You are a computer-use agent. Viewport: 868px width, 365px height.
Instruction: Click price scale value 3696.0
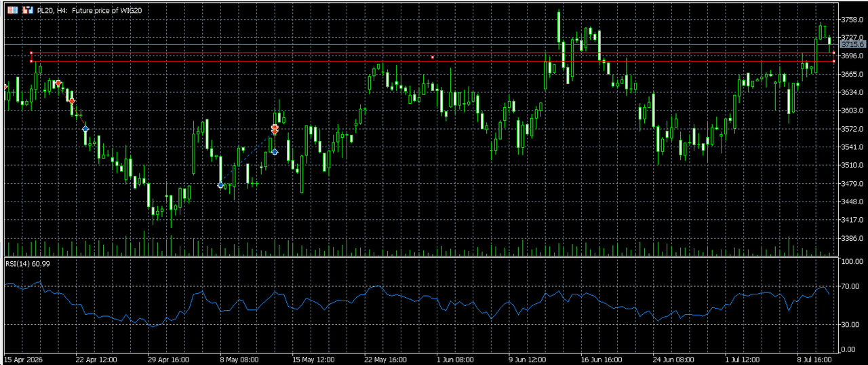coord(852,56)
